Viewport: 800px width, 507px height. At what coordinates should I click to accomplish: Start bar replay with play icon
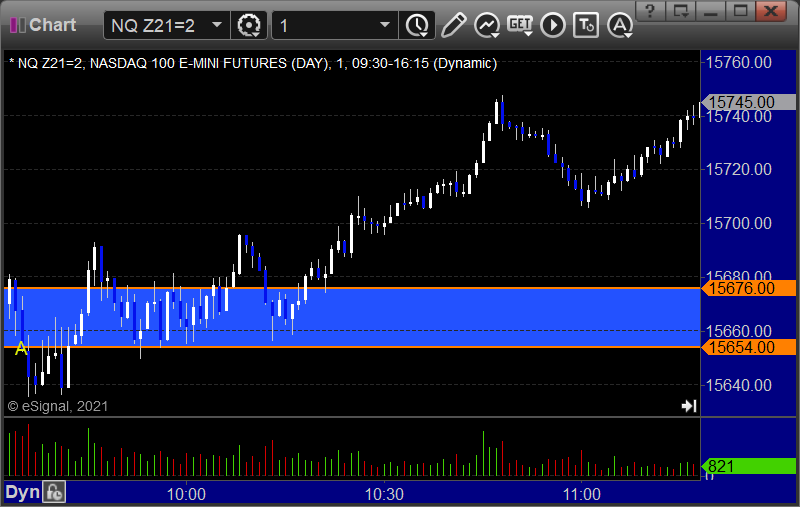tap(553, 26)
